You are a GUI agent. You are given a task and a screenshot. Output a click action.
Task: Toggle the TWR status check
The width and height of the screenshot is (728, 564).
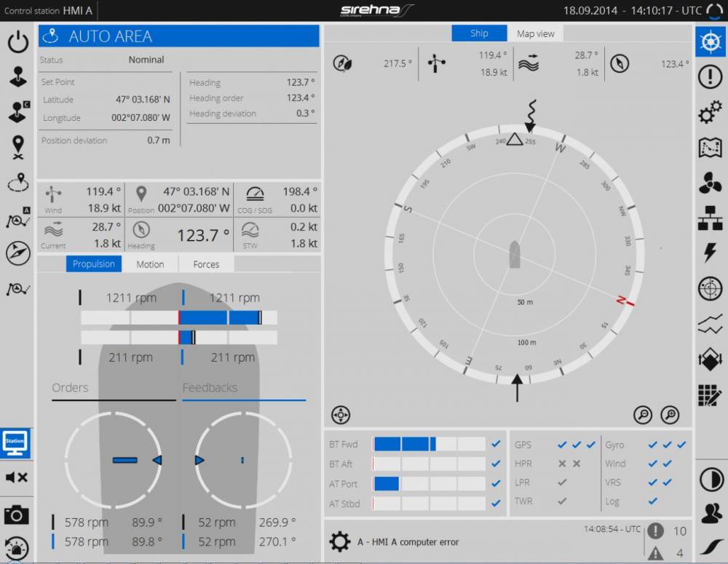(562, 501)
